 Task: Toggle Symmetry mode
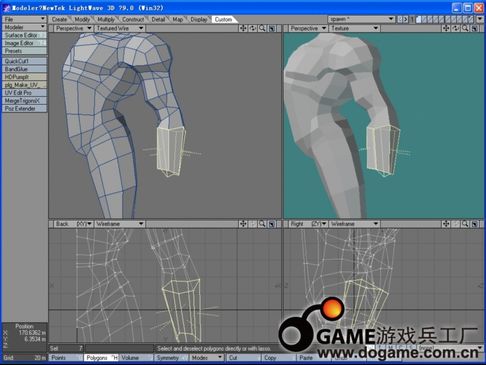[171, 358]
